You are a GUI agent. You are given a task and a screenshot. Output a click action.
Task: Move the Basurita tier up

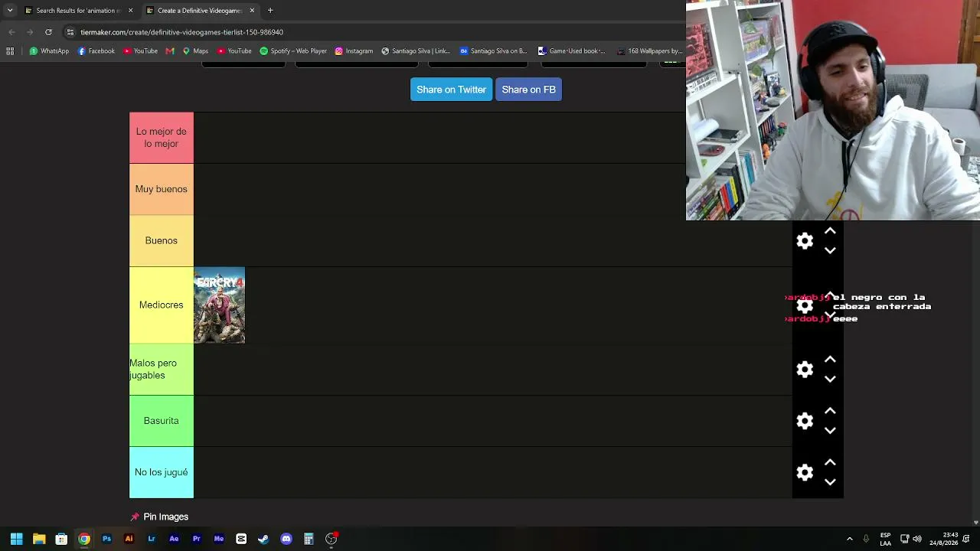(830, 411)
